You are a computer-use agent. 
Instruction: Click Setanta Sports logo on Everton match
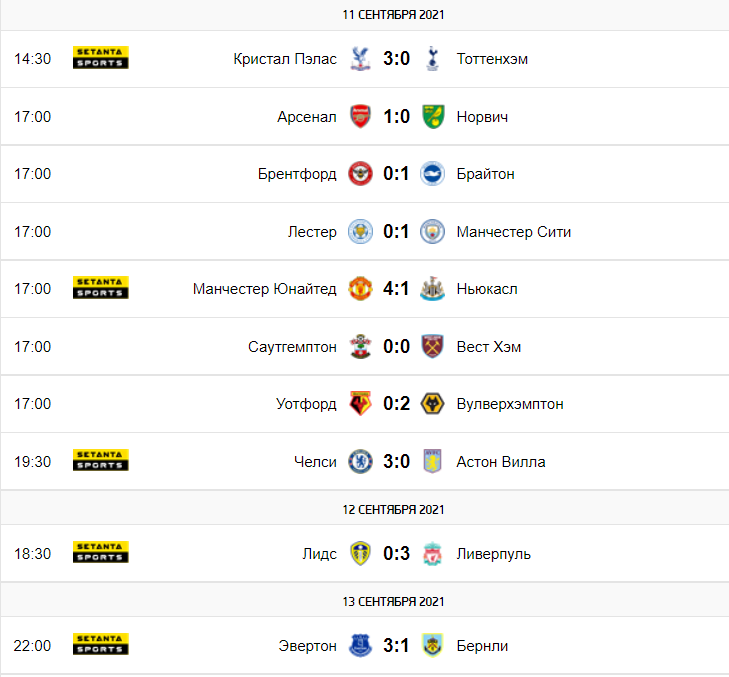(100, 644)
